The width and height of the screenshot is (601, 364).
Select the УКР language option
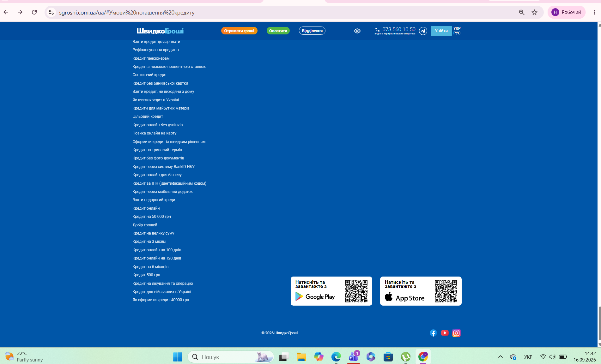pos(457,28)
